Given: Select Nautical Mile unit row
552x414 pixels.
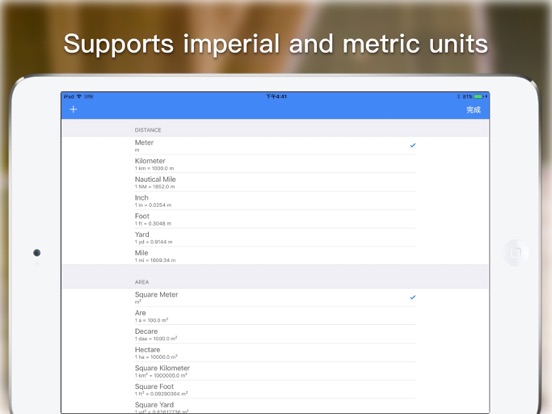Looking at the screenshot, I should tap(275, 182).
